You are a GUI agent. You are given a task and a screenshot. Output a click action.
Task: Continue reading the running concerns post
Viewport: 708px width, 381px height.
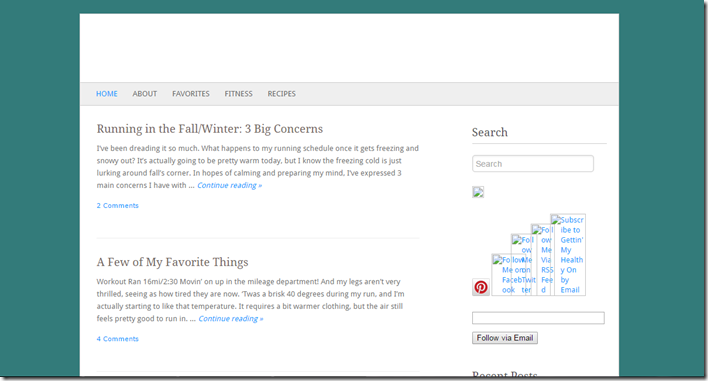point(229,185)
